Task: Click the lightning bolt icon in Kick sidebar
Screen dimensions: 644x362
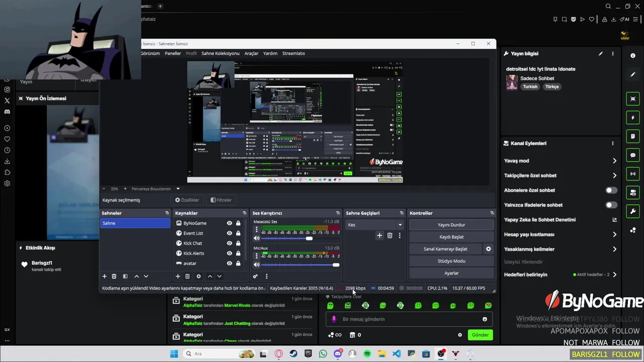Action: [x=633, y=118]
